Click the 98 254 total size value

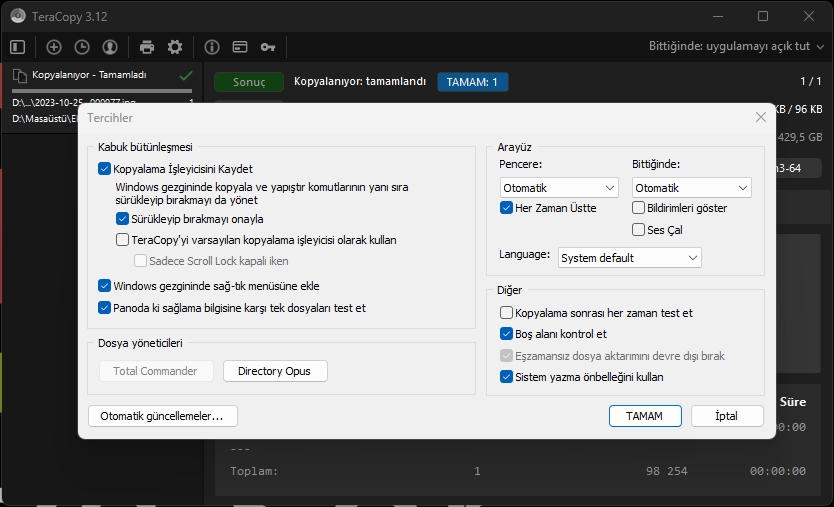pos(666,471)
